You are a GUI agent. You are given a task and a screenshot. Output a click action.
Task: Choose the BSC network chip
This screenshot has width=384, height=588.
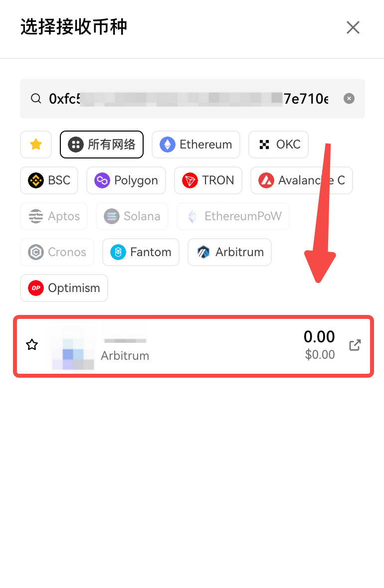(x=49, y=180)
